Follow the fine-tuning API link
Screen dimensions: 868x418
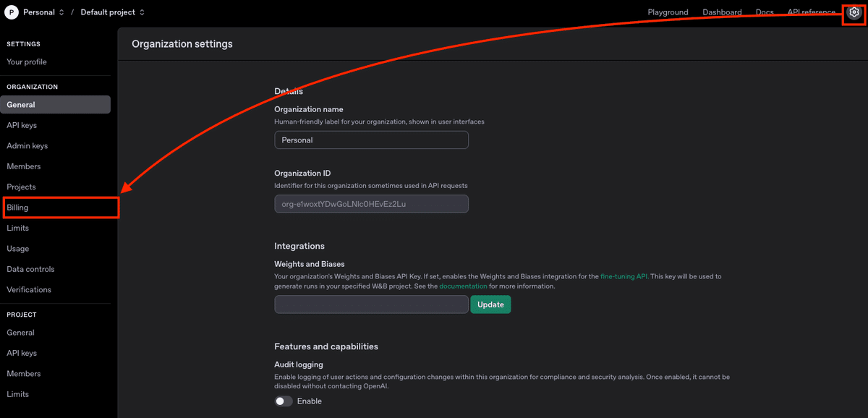tap(624, 276)
